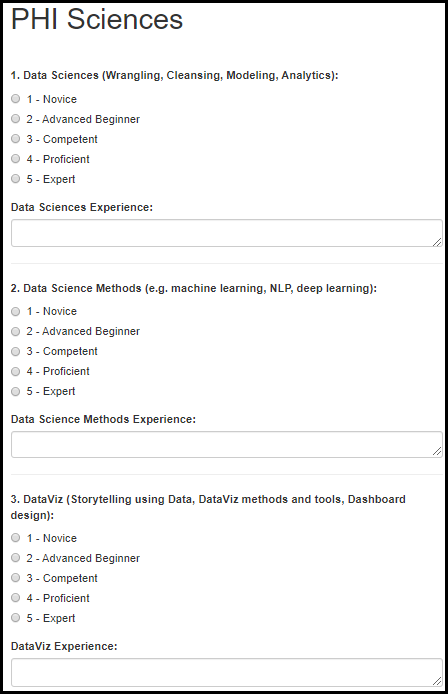
Task: Select '4 - Proficient' for Data Science Methods
Action: [15, 371]
